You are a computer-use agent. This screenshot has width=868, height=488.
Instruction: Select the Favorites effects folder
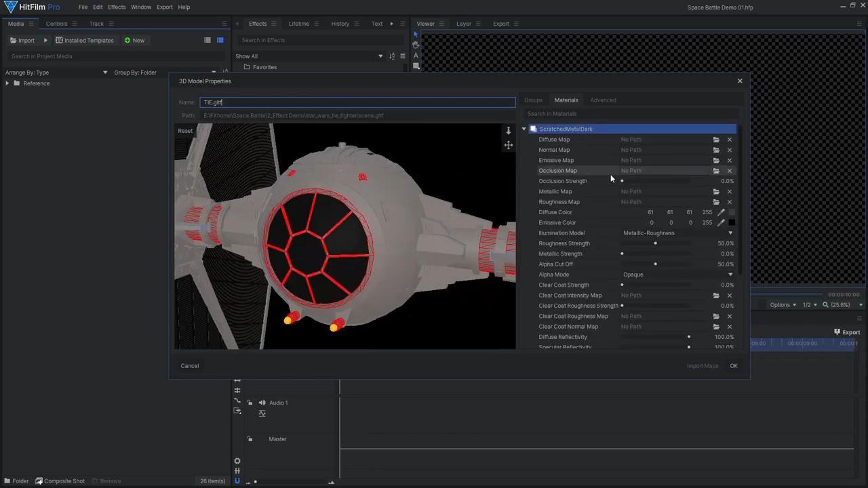coord(264,67)
